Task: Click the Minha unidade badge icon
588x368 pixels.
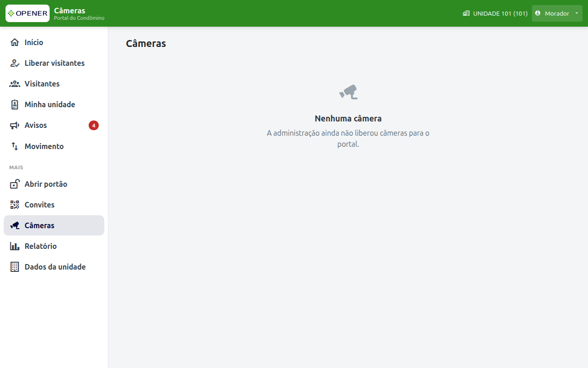Action: pyautogui.click(x=15, y=104)
